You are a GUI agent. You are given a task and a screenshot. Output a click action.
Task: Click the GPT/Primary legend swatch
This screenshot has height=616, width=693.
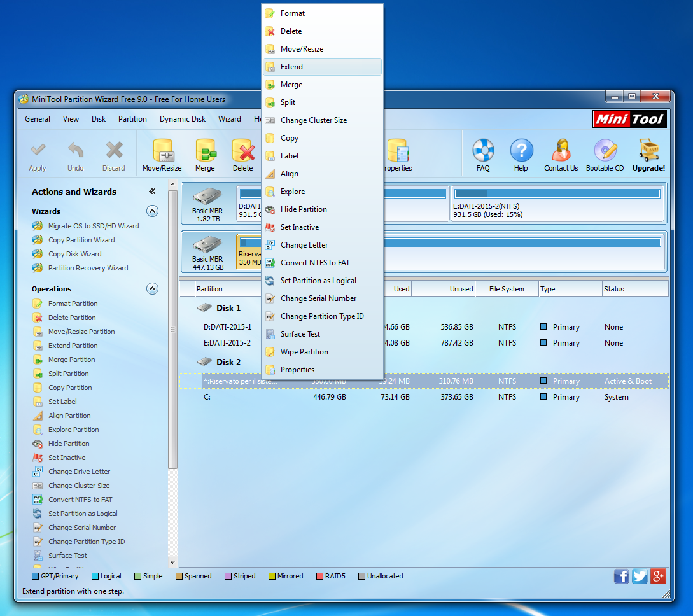[x=36, y=577]
